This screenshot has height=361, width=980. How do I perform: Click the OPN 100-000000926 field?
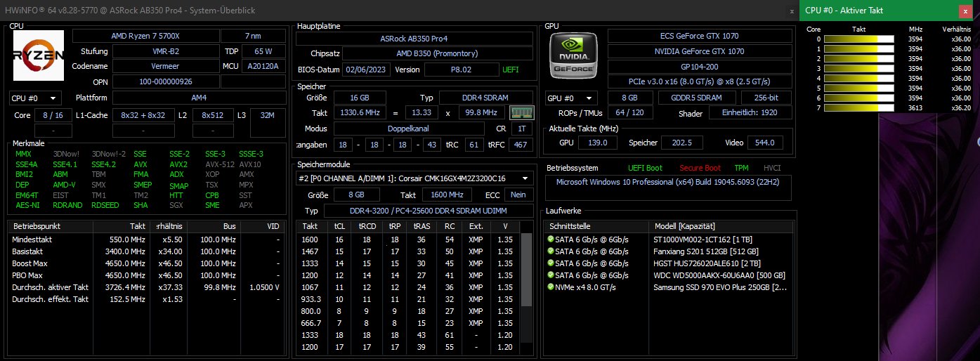165,81
